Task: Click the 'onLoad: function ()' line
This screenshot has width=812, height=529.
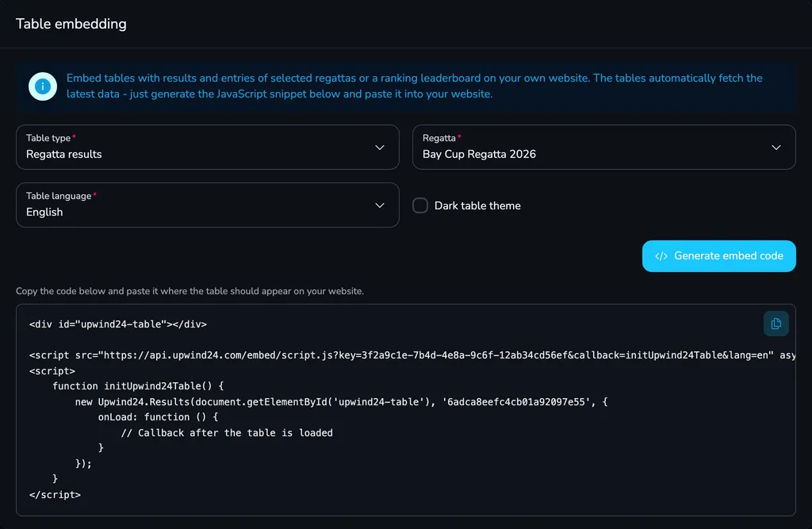Action: (158, 417)
